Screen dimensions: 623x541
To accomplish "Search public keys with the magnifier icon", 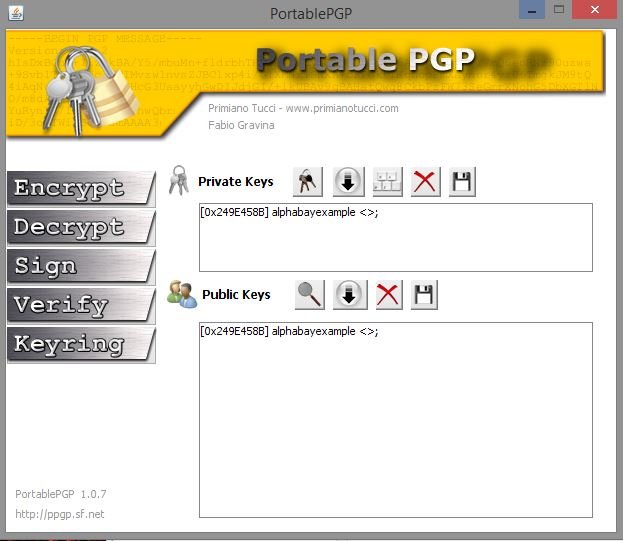I will click(310, 294).
